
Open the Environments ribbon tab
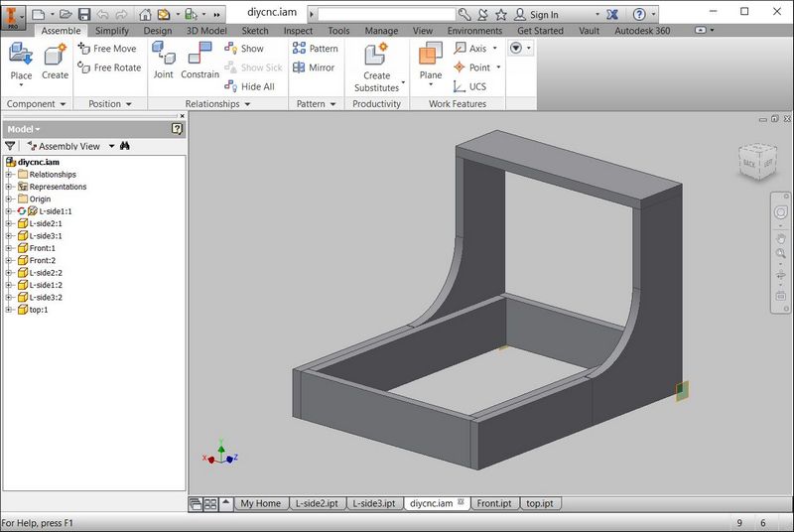[x=474, y=31]
